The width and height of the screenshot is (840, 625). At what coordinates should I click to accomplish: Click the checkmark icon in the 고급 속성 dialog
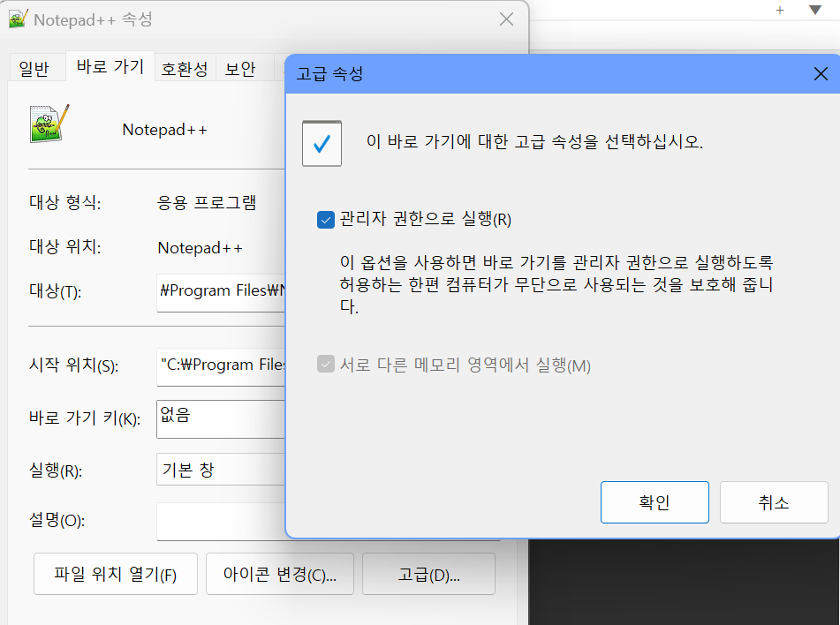[322, 144]
